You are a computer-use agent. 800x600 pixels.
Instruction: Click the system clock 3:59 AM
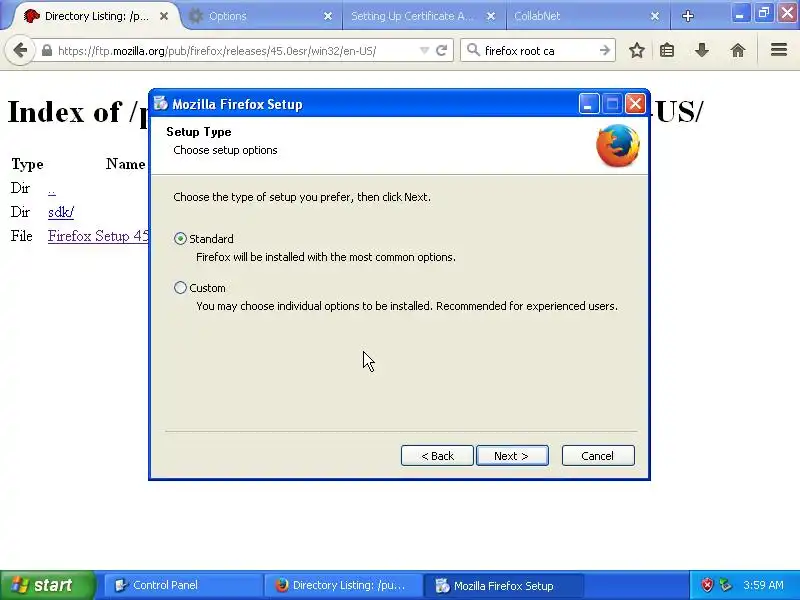pyautogui.click(x=763, y=585)
